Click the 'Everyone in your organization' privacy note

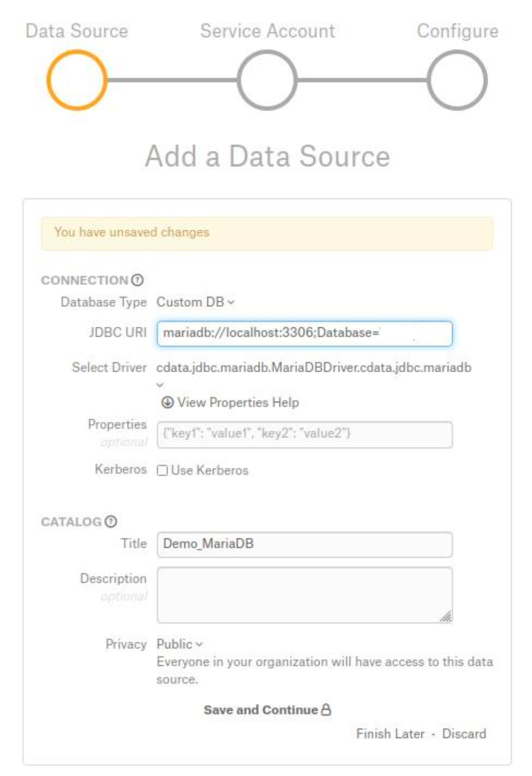point(325,670)
